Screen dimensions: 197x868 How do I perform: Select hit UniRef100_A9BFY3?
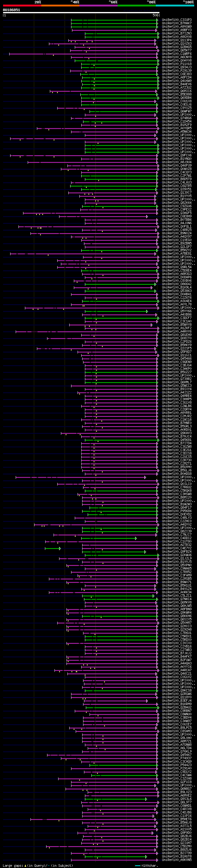point(176,30)
